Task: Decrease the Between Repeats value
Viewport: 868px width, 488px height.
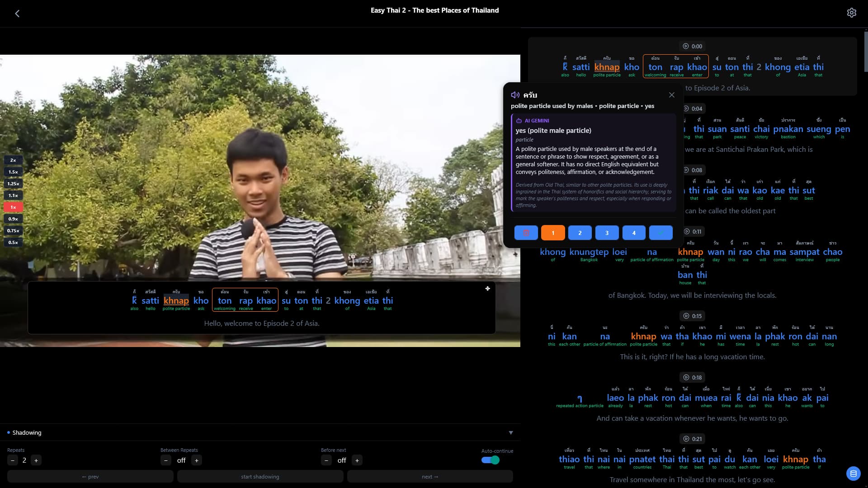Action: click(166, 460)
